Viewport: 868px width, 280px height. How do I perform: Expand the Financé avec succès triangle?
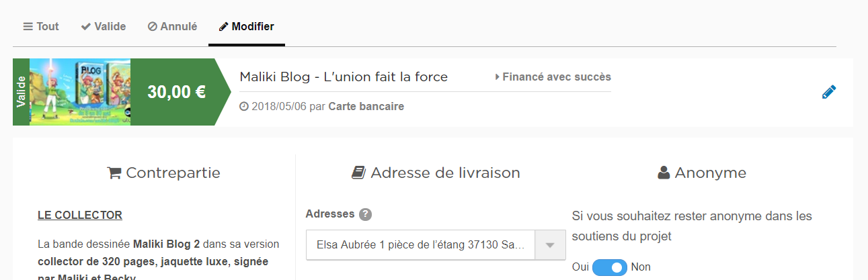tap(498, 77)
